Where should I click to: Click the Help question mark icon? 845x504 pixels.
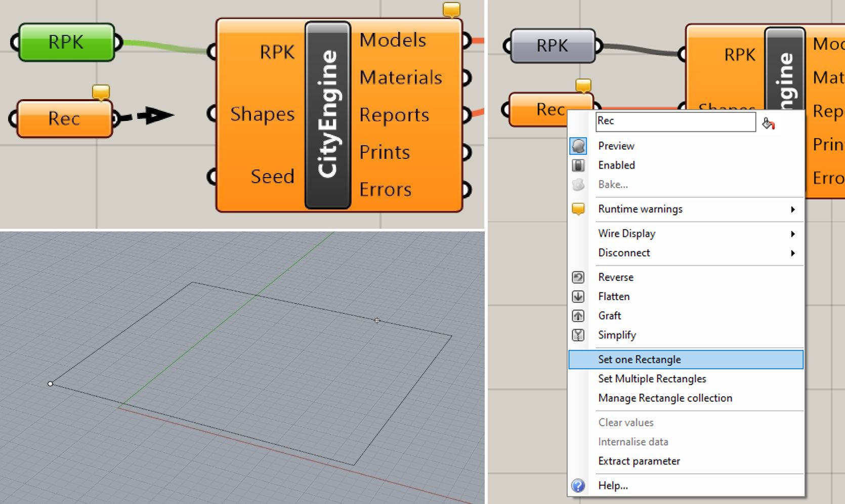[x=578, y=485]
